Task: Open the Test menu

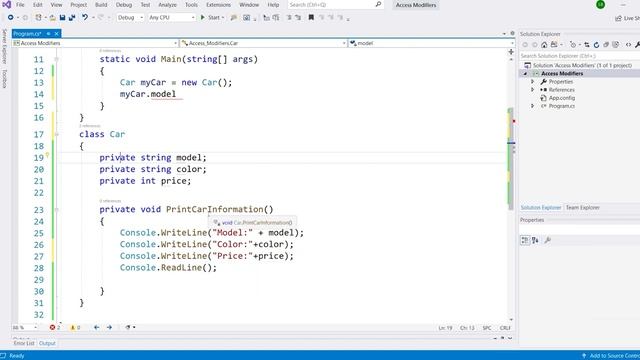Action: [x=145, y=5]
